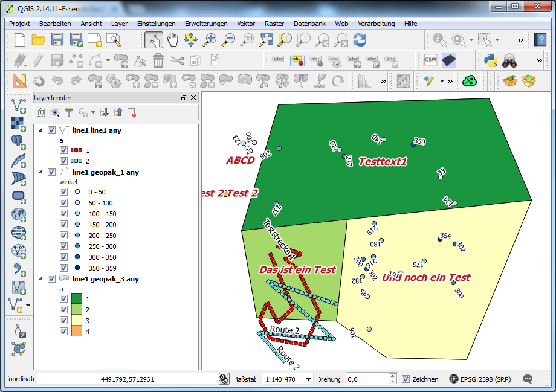Click the filter legend funnel icon

69,112
